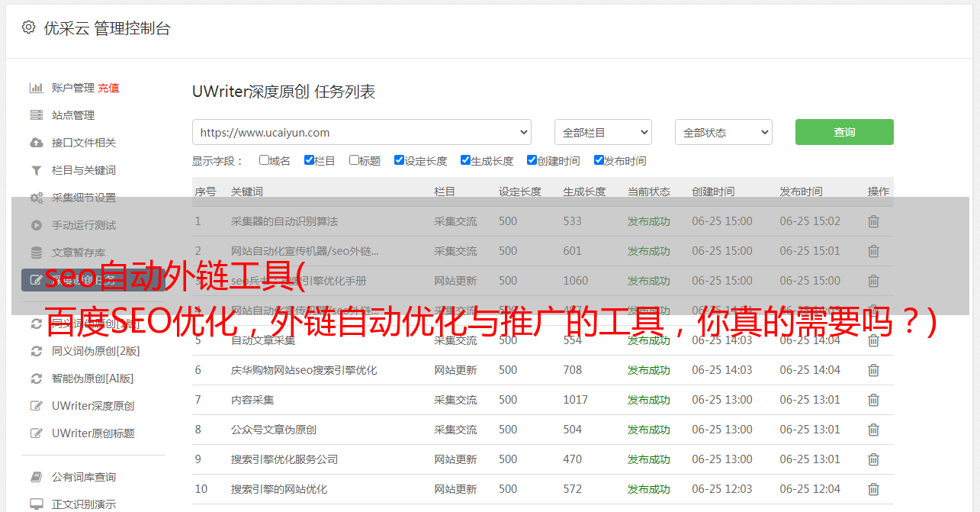The image size is (980, 512).
Task: Delete row 2 with trash icon
Action: pyautogui.click(x=873, y=251)
